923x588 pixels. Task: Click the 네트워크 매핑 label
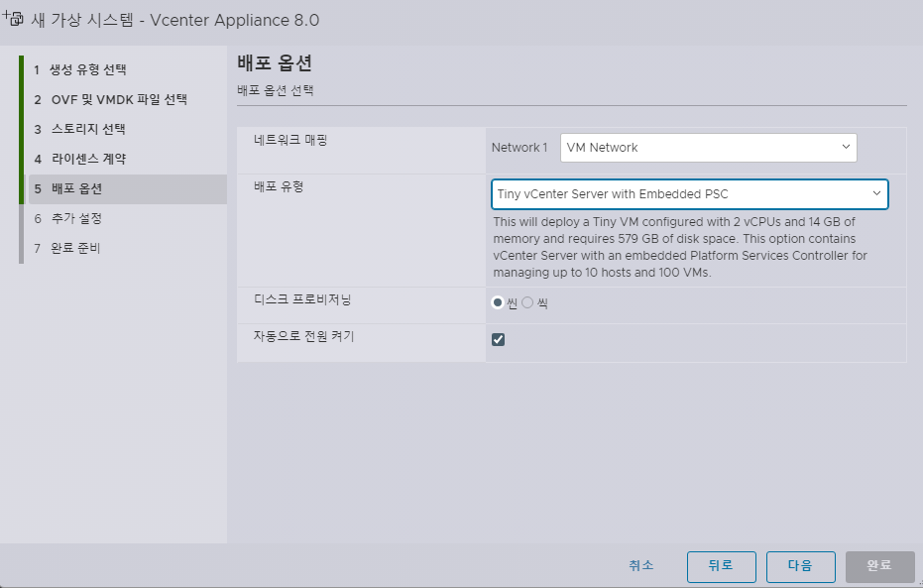click(290, 140)
